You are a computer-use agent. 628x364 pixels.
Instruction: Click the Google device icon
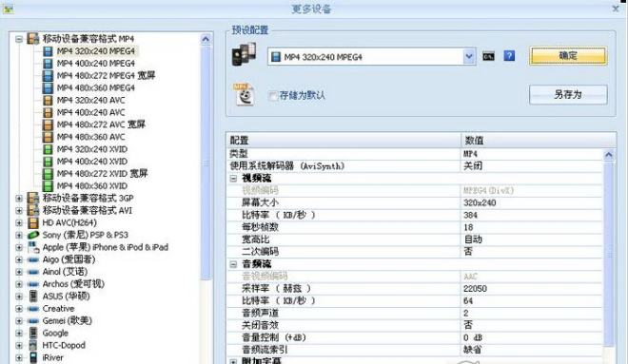pyautogui.click(x=33, y=333)
